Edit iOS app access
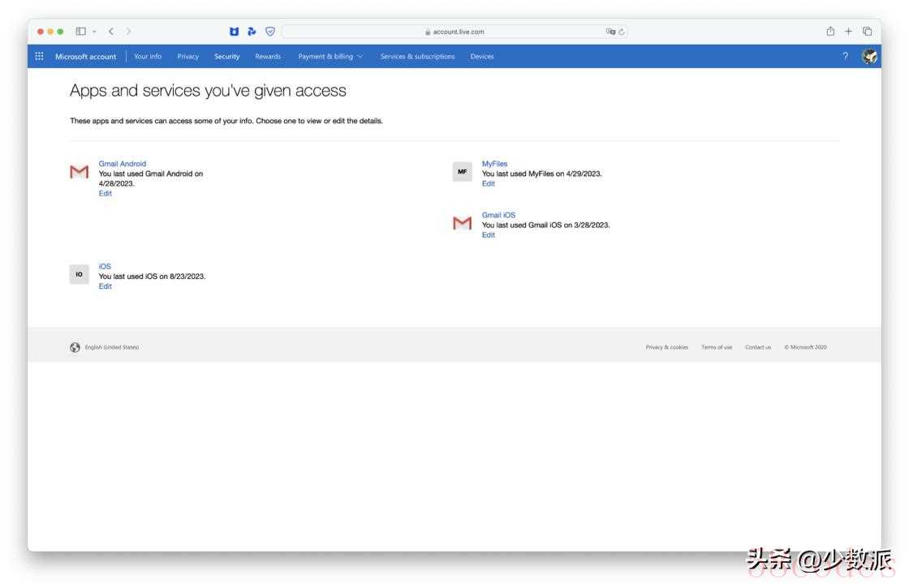The height and width of the screenshot is (588, 909). (x=105, y=286)
